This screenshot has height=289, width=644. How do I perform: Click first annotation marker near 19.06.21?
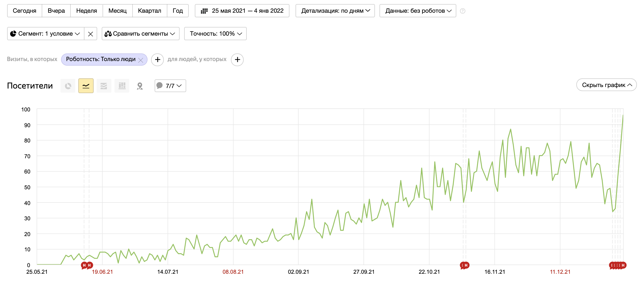click(84, 265)
